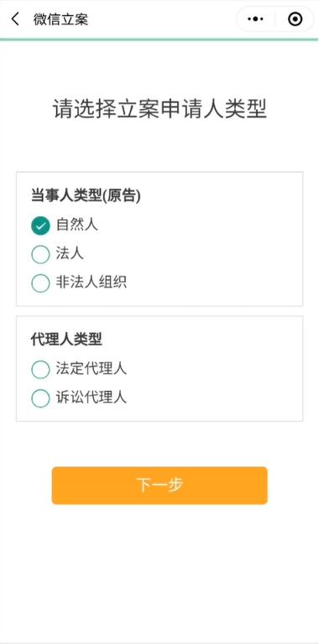
Task: Click the 当事人类型(原告) section header
Action: 86,196
